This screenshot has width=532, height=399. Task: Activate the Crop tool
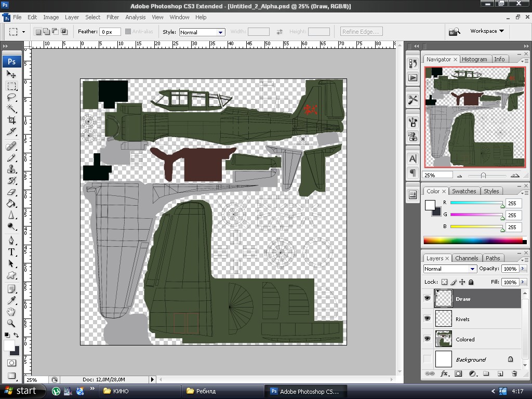point(11,120)
